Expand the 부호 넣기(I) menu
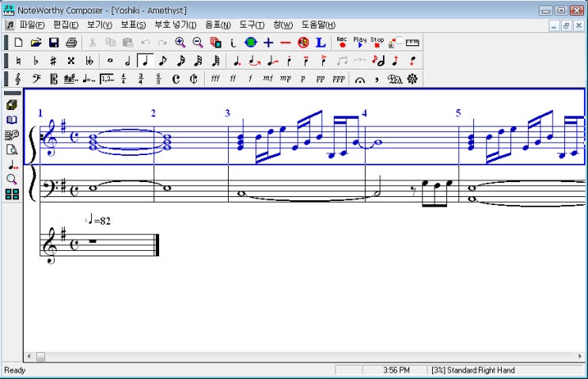588x379 pixels. [176, 25]
